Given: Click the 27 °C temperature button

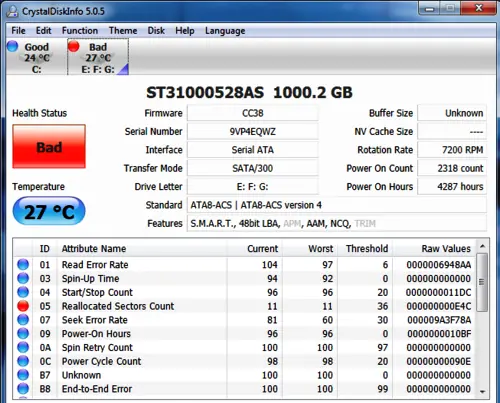Looking at the screenshot, I should 49,211.
